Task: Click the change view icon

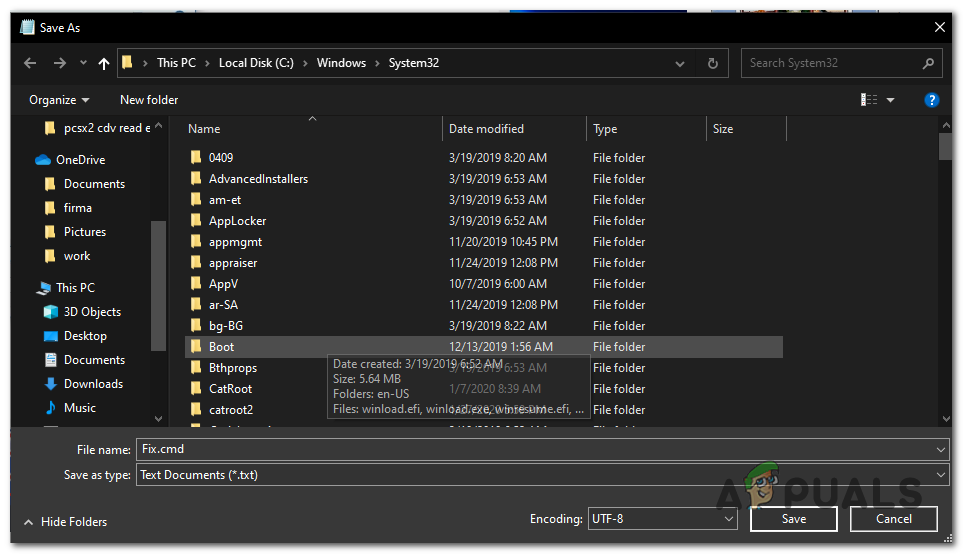Action: (868, 99)
